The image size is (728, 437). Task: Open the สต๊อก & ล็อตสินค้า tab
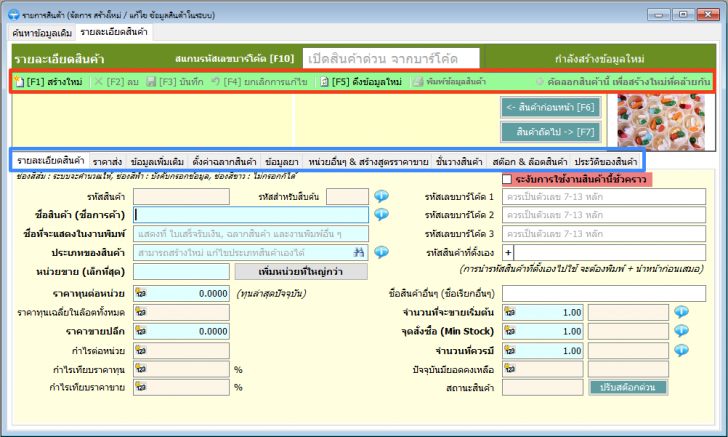pos(530,162)
